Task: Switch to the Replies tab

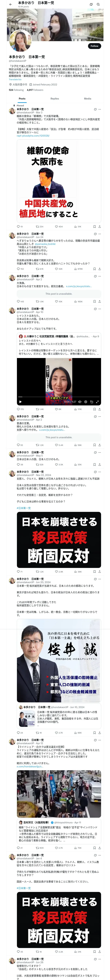Action: pyautogui.click(x=55, y=98)
